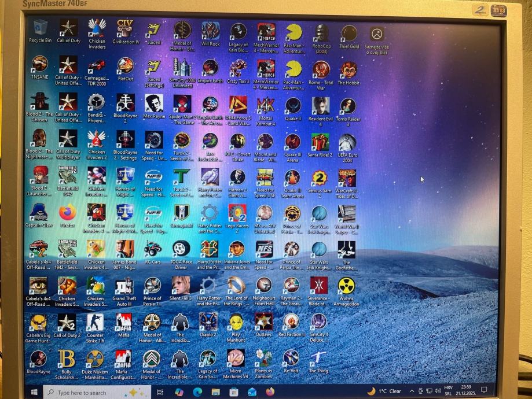Launch Quake II desktop shortcut

pyautogui.click(x=292, y=109)
